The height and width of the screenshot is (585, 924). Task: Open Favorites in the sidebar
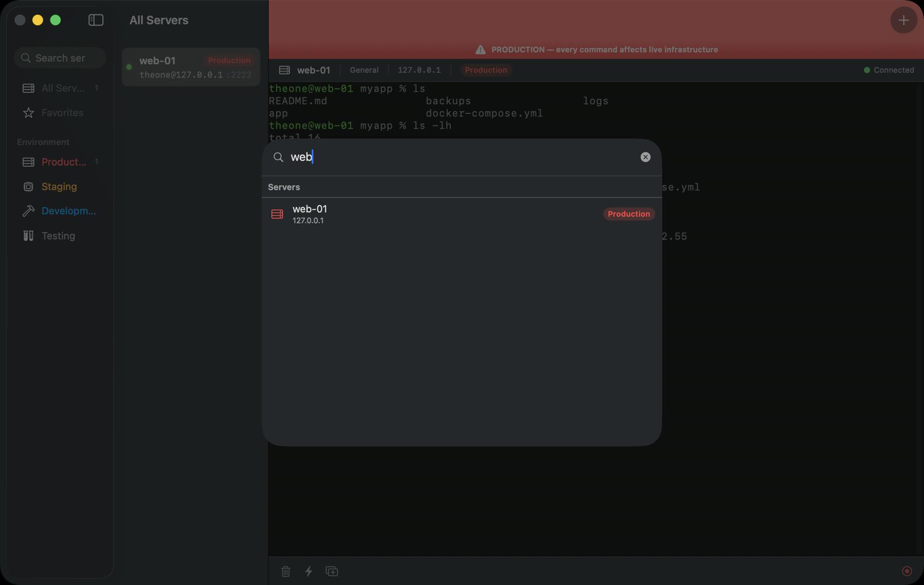60,113
